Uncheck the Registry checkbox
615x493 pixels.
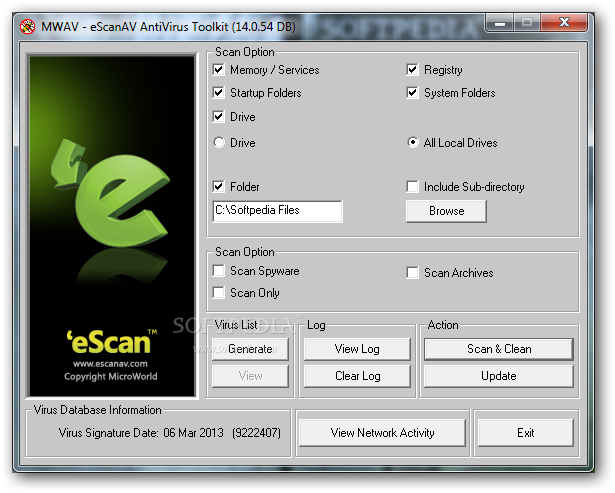click(x=412, y=70)
